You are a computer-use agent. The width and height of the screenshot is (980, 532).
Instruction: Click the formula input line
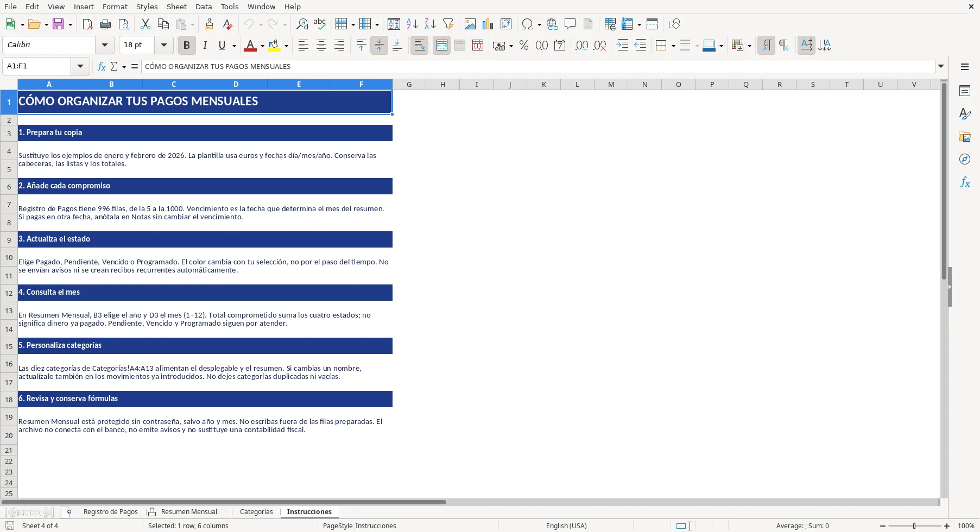pyautogui.click(x=539, y=66)
